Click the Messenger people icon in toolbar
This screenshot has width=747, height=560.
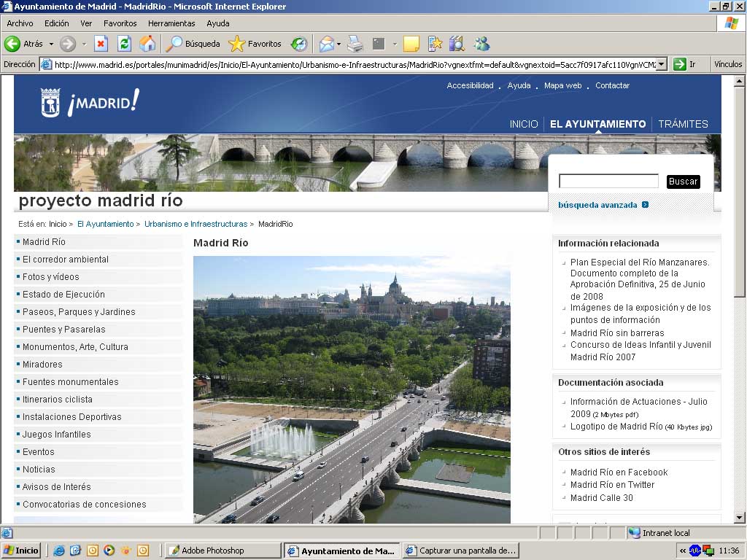click(x=481, y=44)
